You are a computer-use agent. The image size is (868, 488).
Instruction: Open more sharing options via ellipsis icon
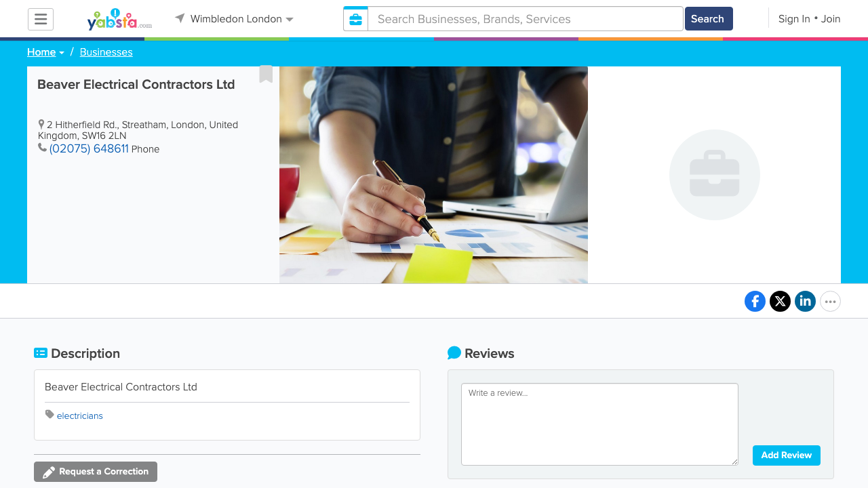coord(830,301)
